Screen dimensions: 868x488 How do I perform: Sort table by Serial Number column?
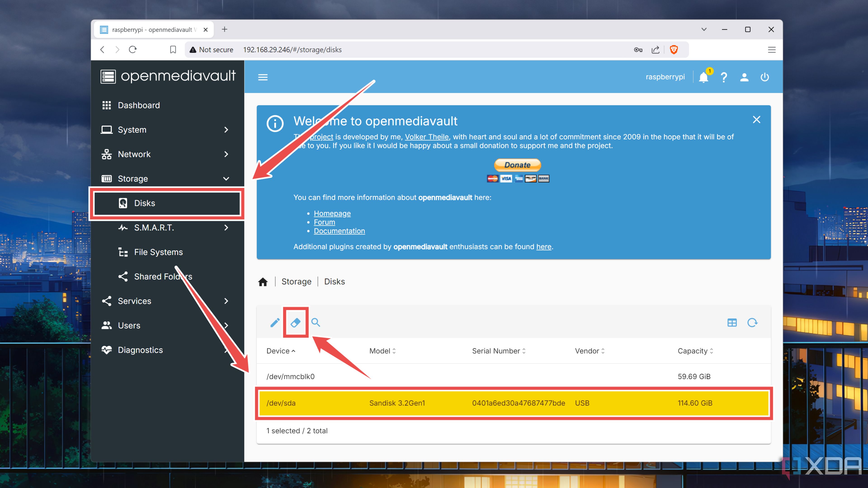click(x=499, y=351)
